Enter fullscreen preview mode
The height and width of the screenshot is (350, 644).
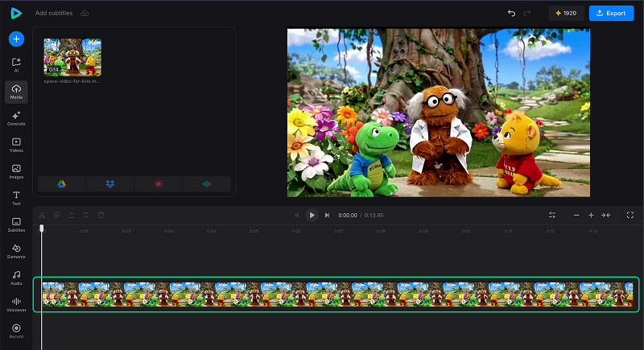pyautogui.click(x=630, y=215)
